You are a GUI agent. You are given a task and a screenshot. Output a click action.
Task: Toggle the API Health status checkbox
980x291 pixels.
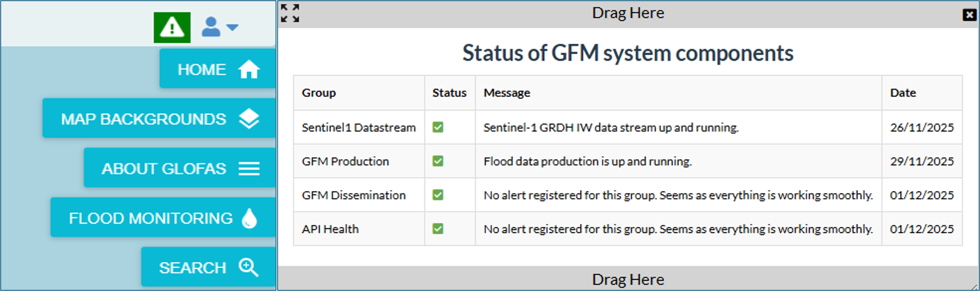point(438,229)
